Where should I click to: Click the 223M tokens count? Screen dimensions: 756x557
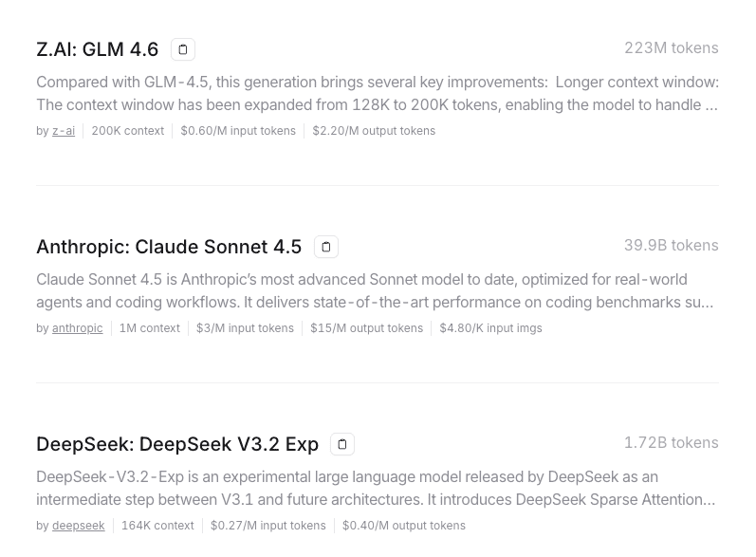tap(671, 48)
